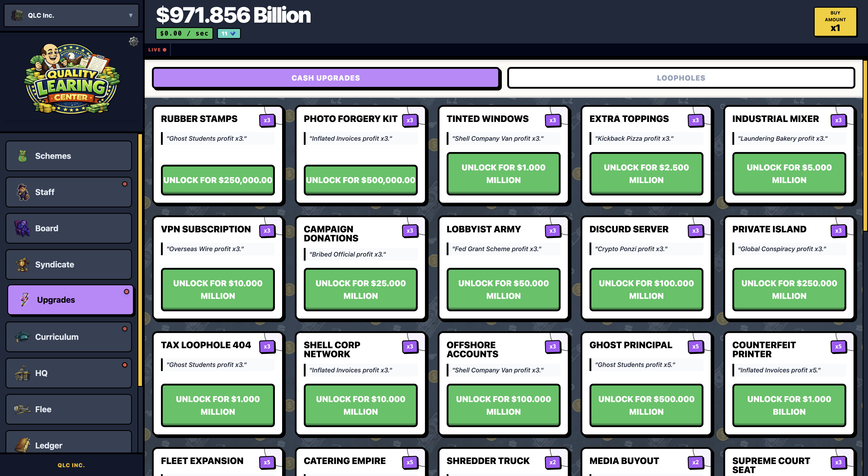This screenshot has width=868, height=476.
Task: Click the upgrades panel right scrollbar
Action: point(865,146)
